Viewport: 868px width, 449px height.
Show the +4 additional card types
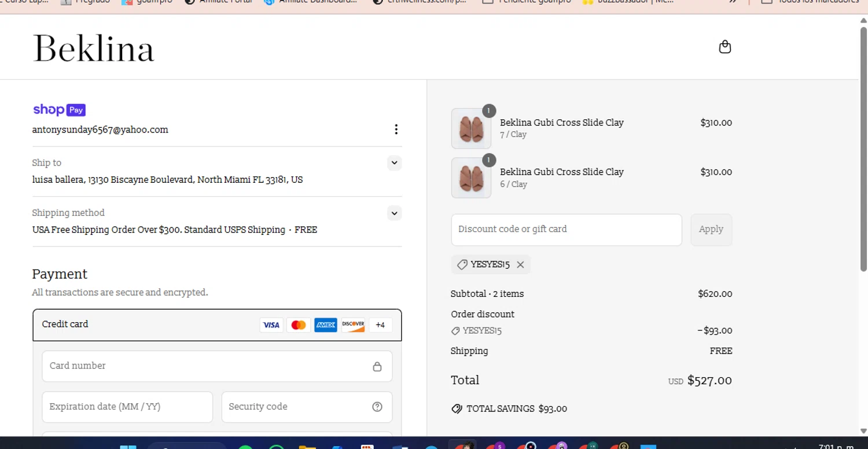click(380, 325)
